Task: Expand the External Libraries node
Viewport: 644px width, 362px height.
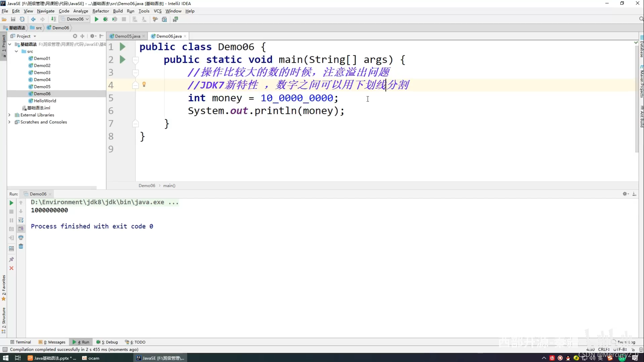Action: [x=9, y=115]
